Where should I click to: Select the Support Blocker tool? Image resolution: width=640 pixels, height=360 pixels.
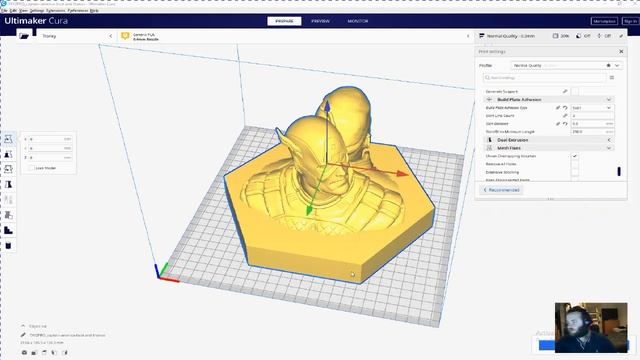8,215
